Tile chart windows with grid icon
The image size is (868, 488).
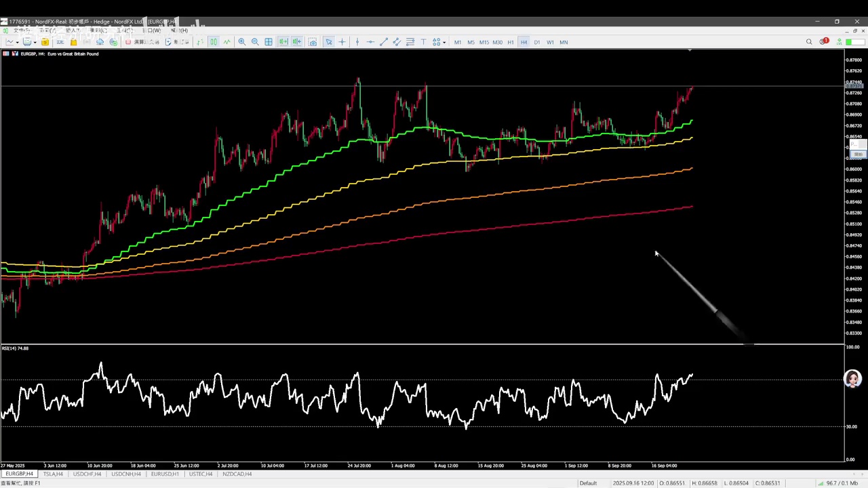269,42
